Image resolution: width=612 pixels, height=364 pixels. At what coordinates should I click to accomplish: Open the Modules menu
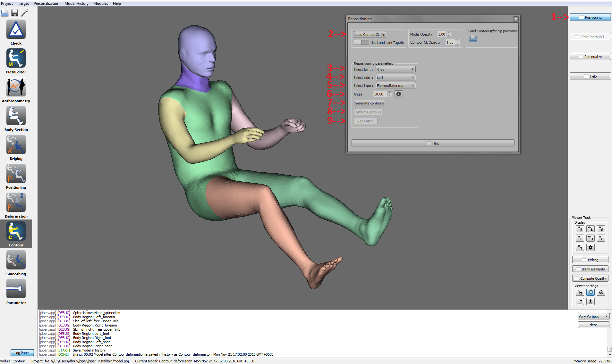(101, 4)
